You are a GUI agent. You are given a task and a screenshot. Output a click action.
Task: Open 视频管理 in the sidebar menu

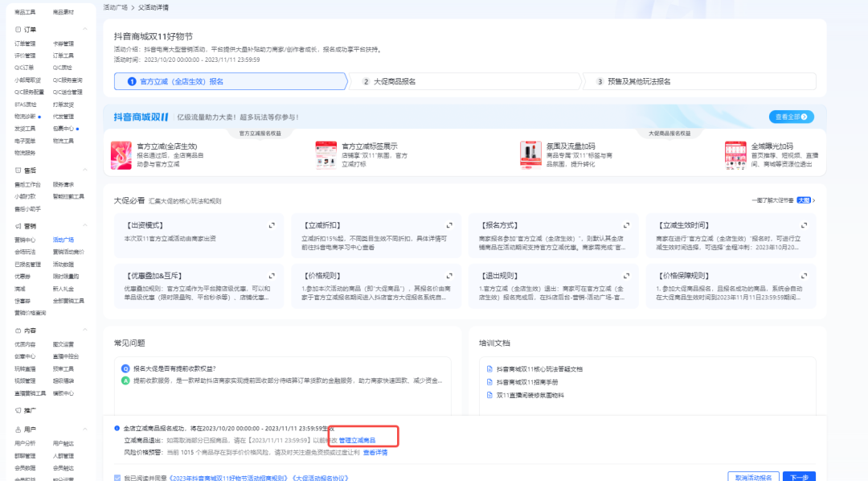(25, 381)
